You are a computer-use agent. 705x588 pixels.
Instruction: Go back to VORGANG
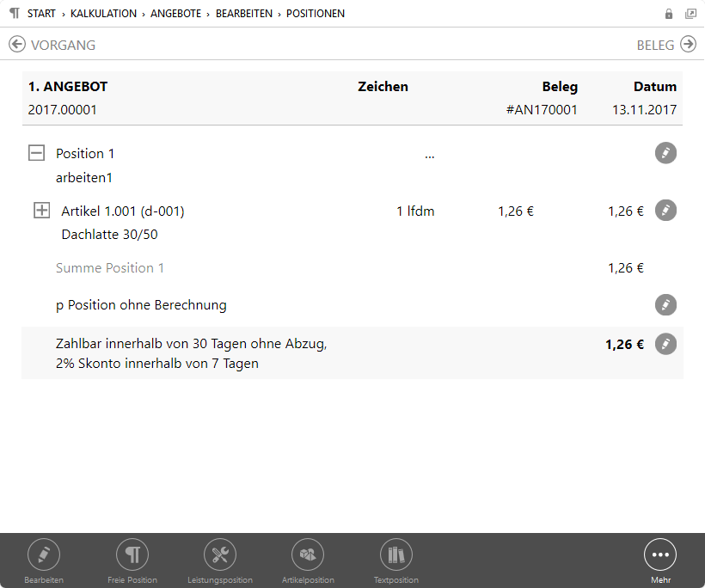click(52, 45)
